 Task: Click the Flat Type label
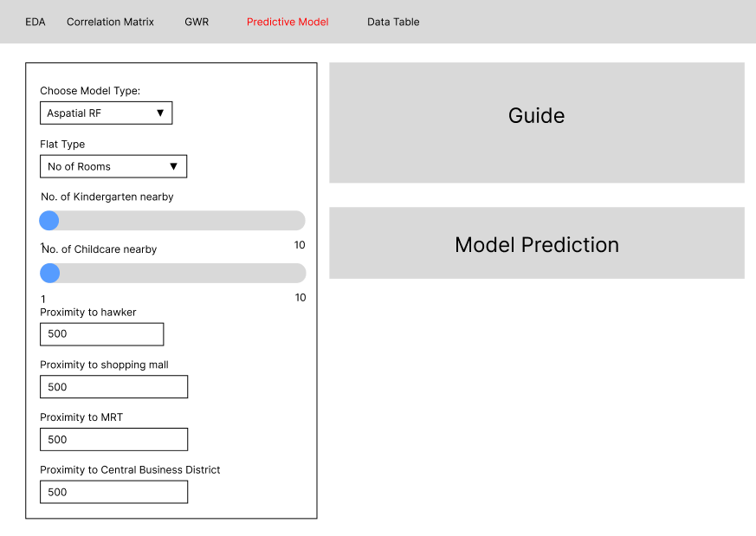(62, 145)
